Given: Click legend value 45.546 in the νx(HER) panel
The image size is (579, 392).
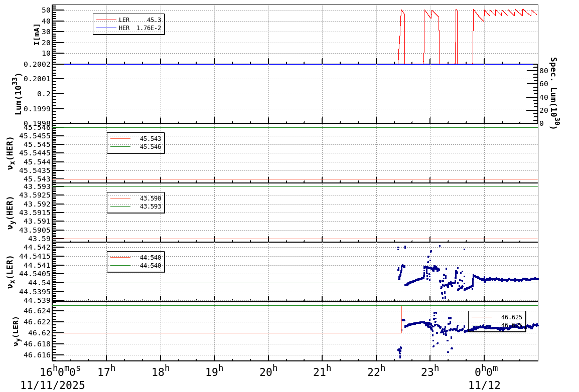Looking at the screenshot, I should [151, 147].
